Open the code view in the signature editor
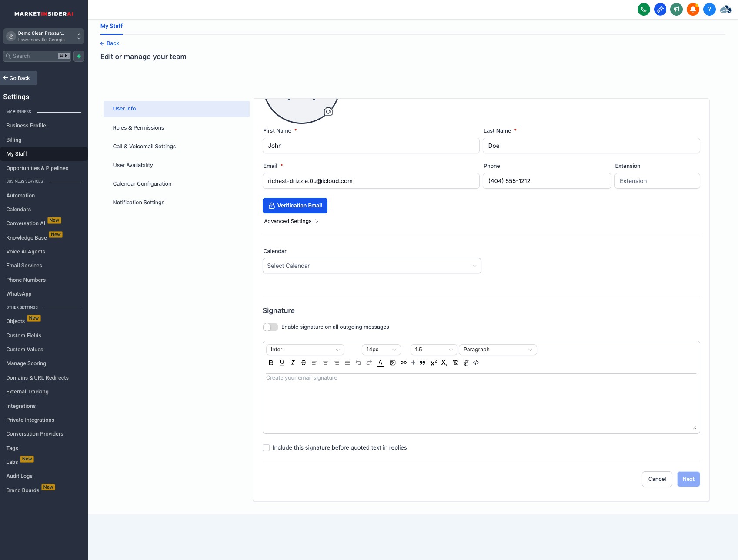The width and height of the screenshot is (738, 560). pyautogui.click(x=476, y=363)
